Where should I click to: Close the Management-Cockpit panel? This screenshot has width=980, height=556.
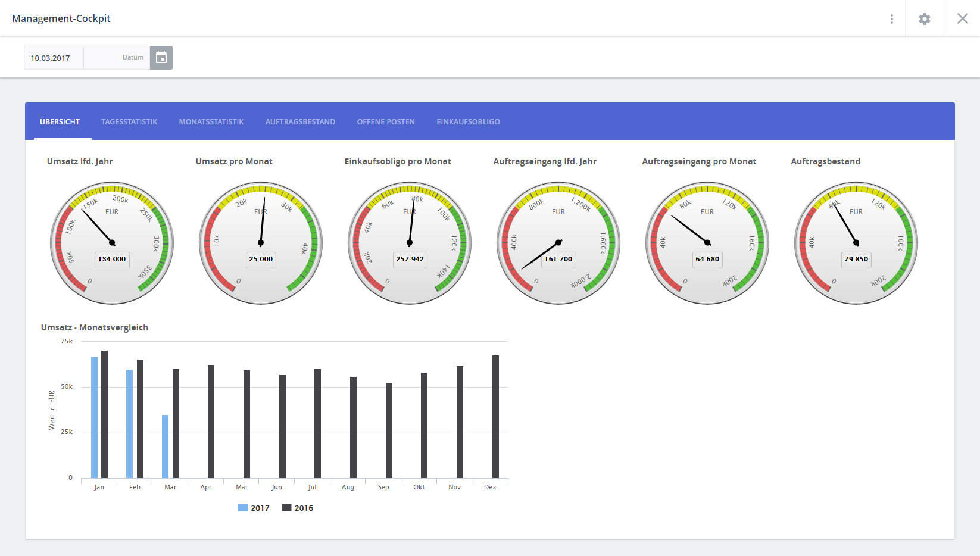coord(962,19)
